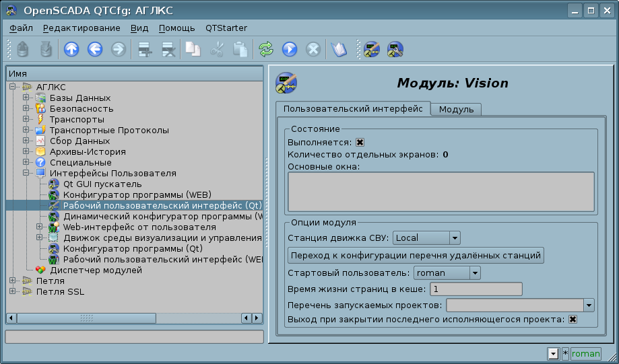Click the Load from database icon
619x364 pixels.
click(x=23, y=49)
